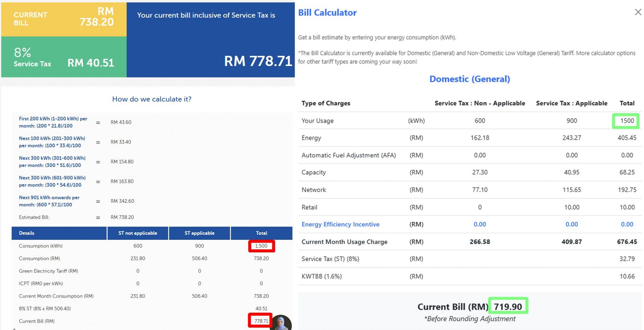Click the Bill Calculator title
The height and width of the screenshot is (330, 644).
(x=327, y=12)
